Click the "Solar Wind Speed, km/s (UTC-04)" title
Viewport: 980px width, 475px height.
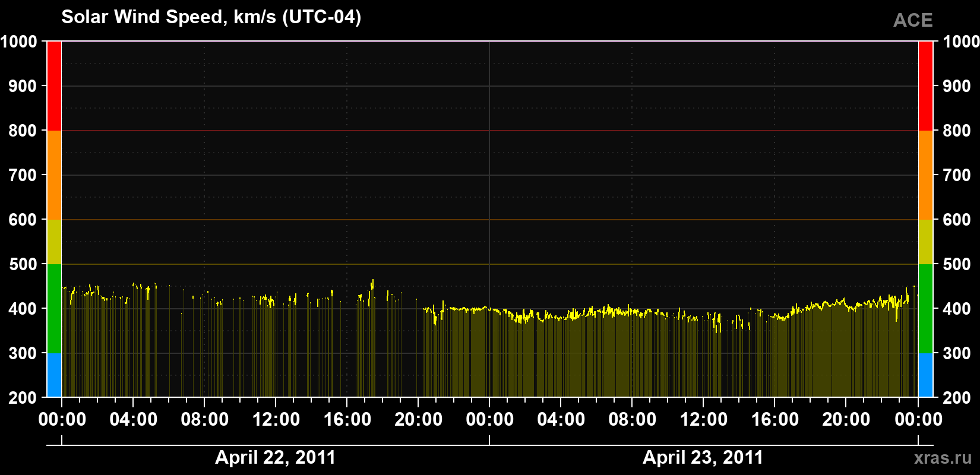[211, 17]
